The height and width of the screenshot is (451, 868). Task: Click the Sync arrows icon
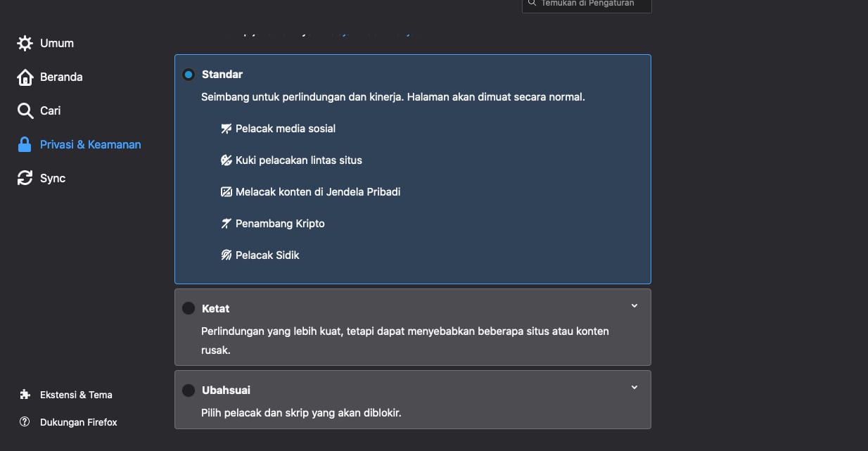pyautogui.click(x=25, y=179)
